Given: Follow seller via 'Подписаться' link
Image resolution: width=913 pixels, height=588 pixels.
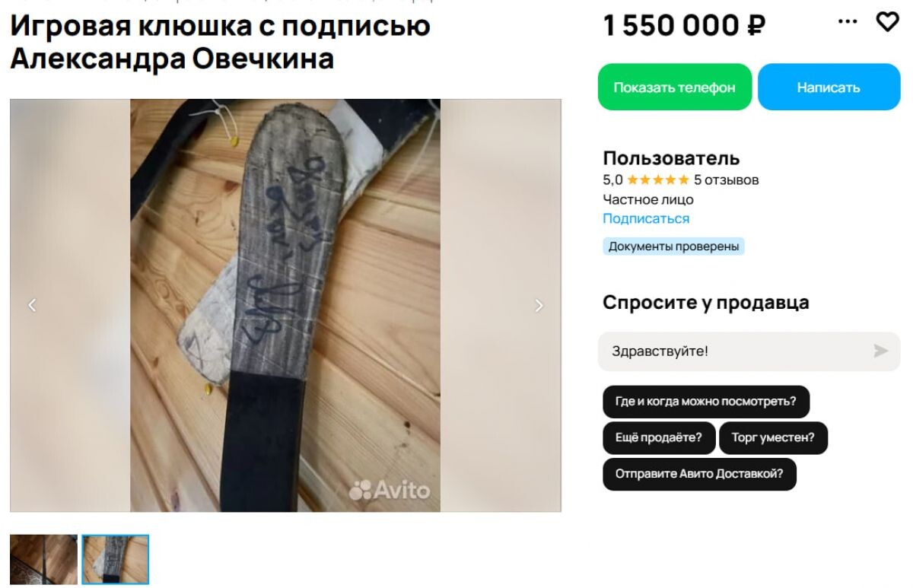Looking at the screenshot, I should pos(646,218).
